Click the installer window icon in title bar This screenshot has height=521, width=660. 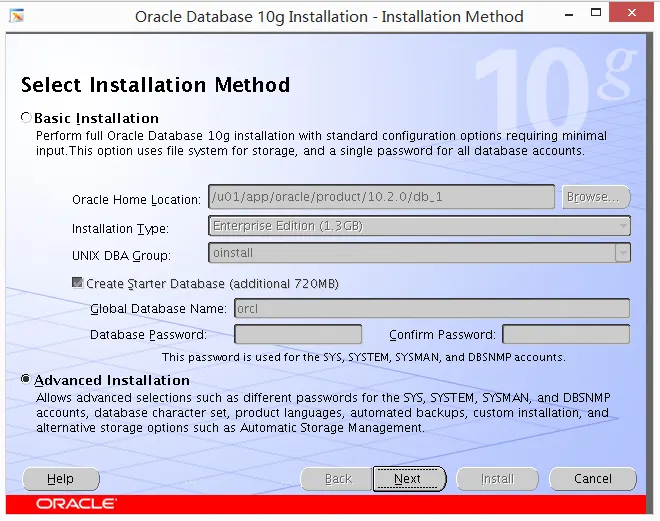[x=17, y=16]
